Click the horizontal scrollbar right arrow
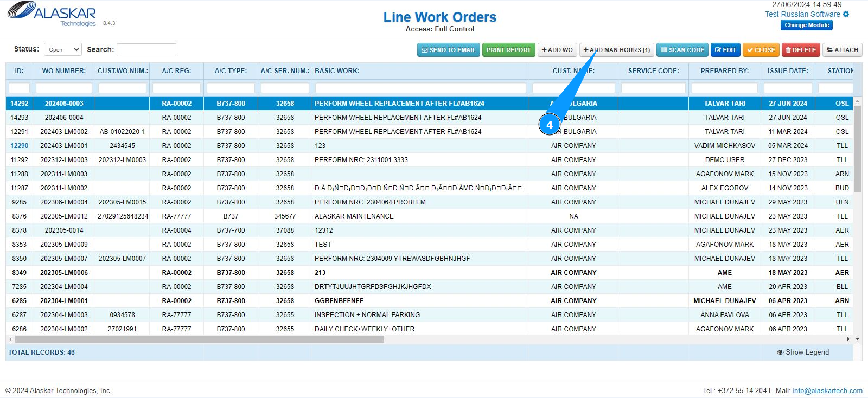This screenshot has height=398, width=868. pos(848,339)
